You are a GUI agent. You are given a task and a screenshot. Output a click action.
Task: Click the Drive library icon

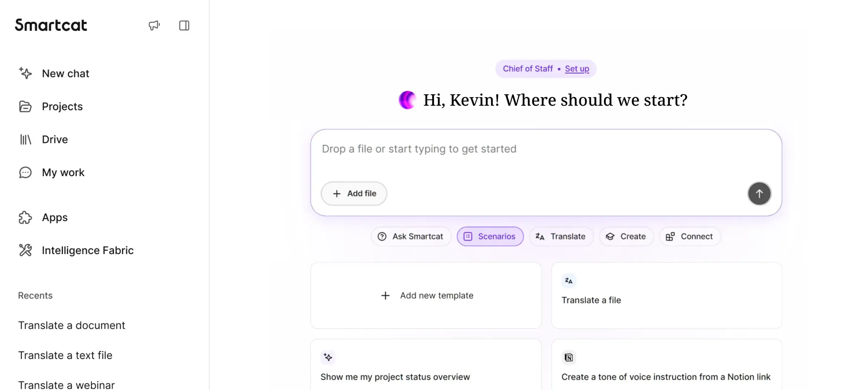point(25,139)
